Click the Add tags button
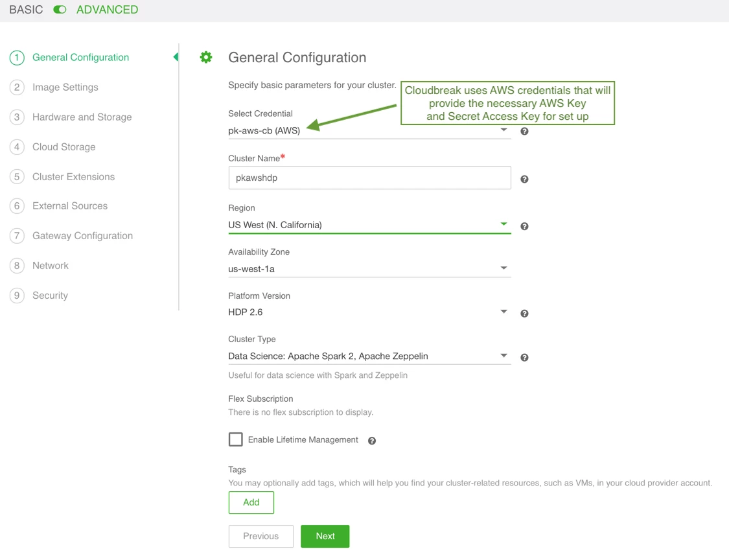 click(251, 502)
